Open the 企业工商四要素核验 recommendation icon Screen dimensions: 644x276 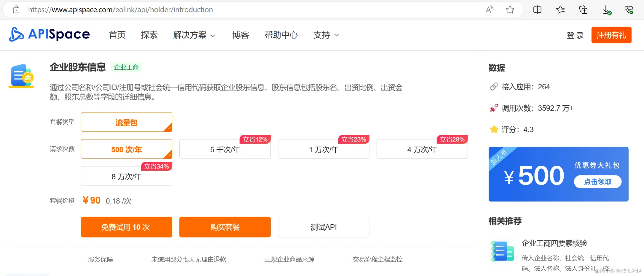(x=502, y=251)
